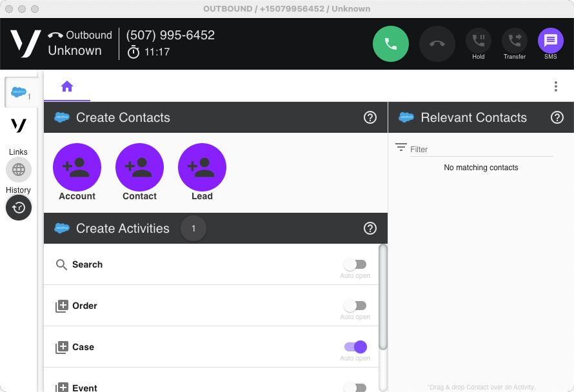The width and height of the screenshot is (574, 392).
Task: Create a new Contact record
Action: [139, 168]
